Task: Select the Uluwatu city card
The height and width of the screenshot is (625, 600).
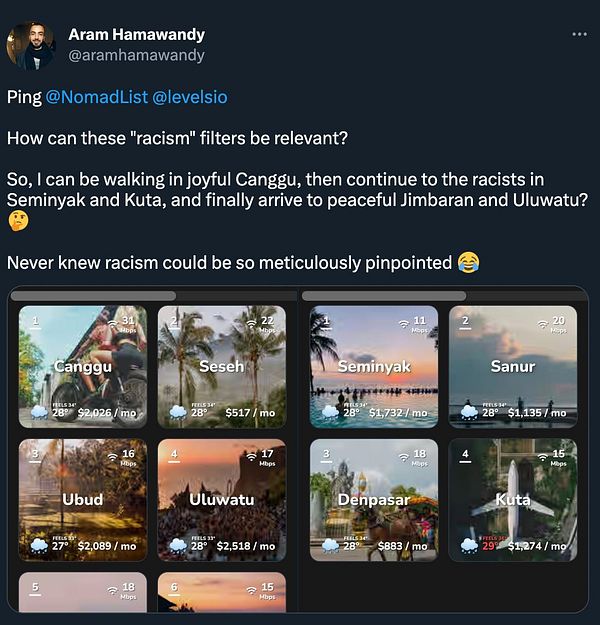Action: point(221,499)
